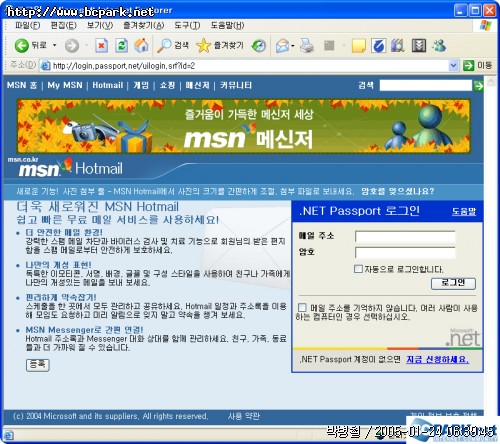Click the address bar URL field
Image resolution: width=500 pixels, height=444 pixels.
pos(248,66)
